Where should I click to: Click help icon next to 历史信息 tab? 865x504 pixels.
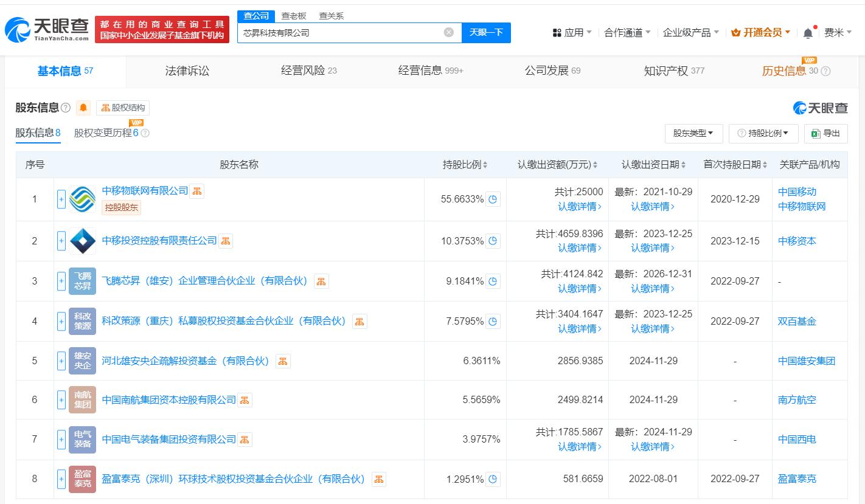click(x=825, y=71)
